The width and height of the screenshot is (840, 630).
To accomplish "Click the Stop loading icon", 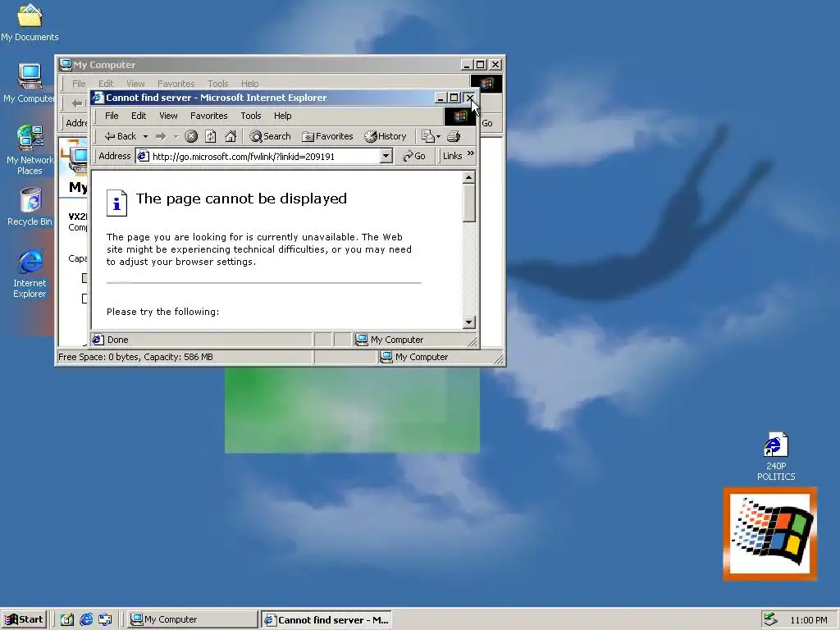I will pyautogui.click(x=191, y=137).
